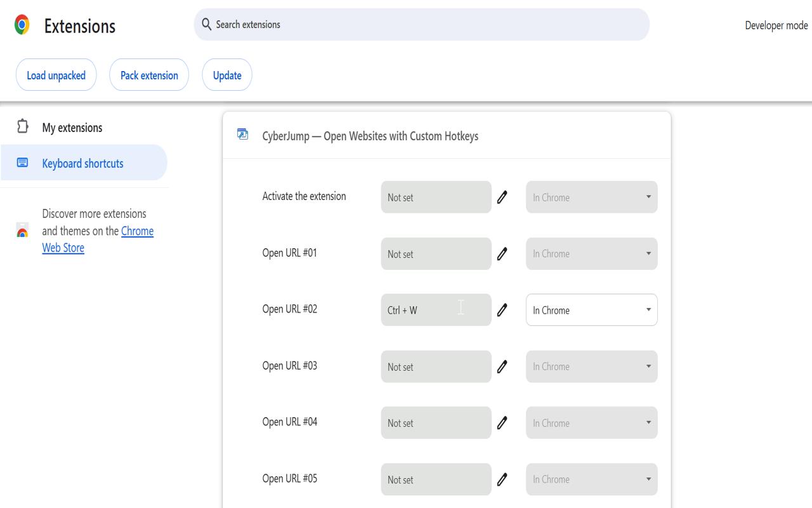Click shortcut field for Activate the extension
The image size is (812, 508).
click(x=436, y=197)
